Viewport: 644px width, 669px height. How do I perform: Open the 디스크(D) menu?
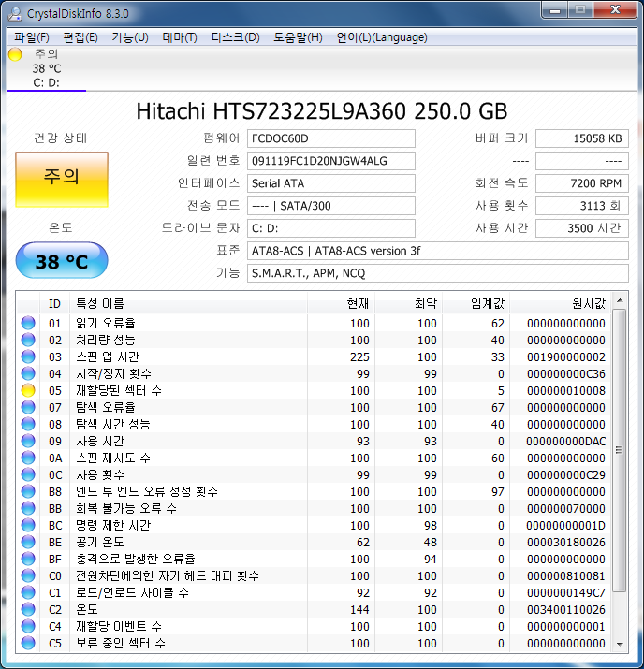[x=235, y=37]
